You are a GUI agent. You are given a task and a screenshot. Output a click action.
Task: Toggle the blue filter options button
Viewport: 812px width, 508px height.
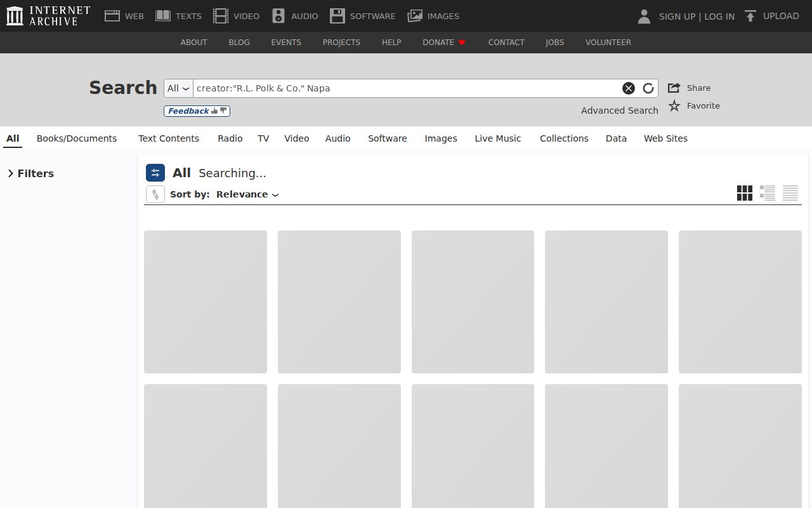(155, 173)
